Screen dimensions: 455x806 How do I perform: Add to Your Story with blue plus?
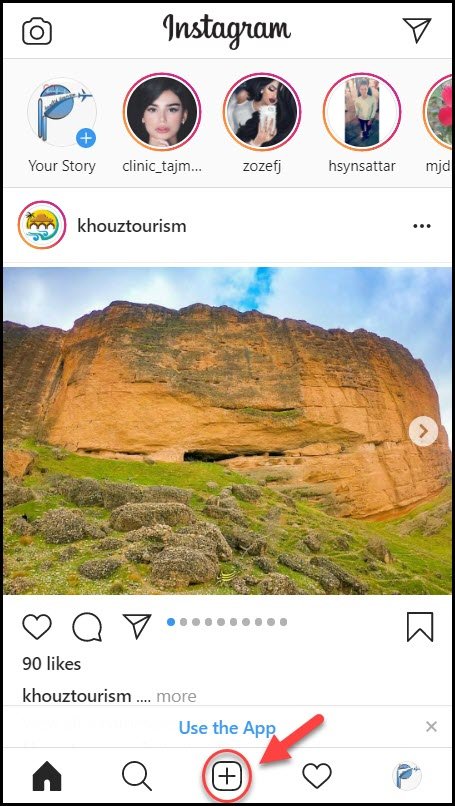86,138
